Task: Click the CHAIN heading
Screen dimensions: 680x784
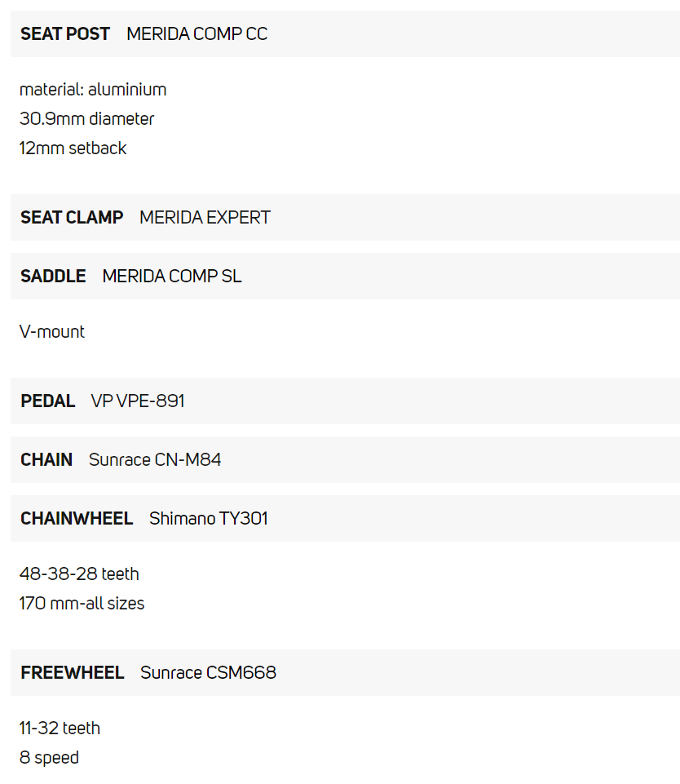Action: click(46, 460)
